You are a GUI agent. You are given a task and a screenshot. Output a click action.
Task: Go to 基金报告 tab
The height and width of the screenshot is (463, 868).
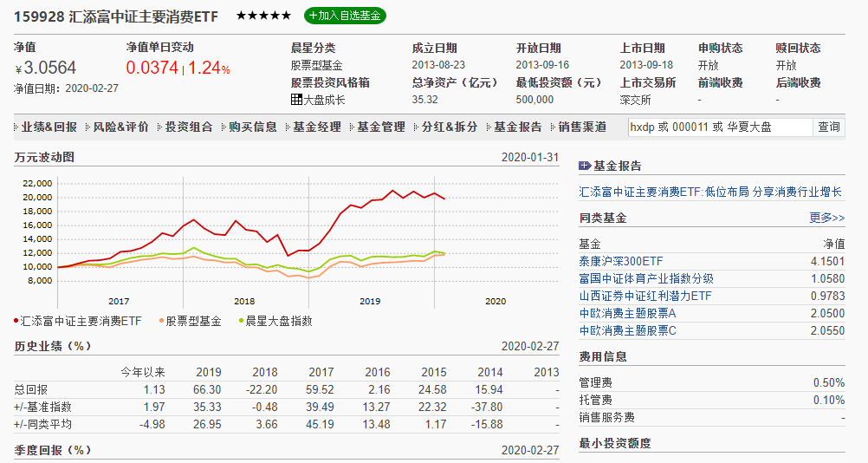517,127
